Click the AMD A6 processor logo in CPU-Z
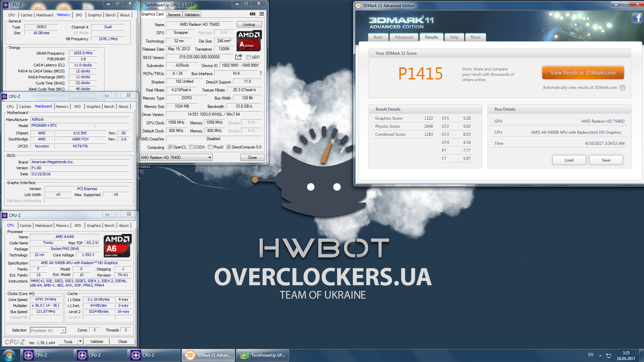 tap(118, 246)
